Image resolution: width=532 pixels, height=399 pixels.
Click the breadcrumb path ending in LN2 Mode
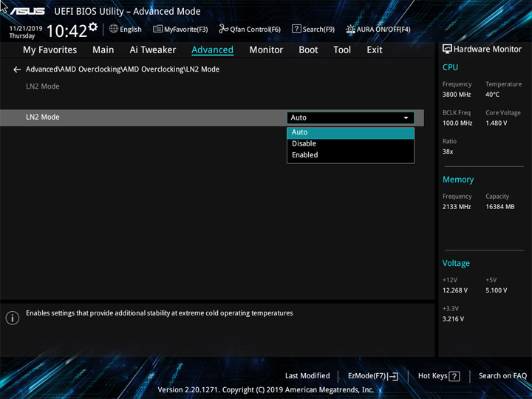(123, 69)
